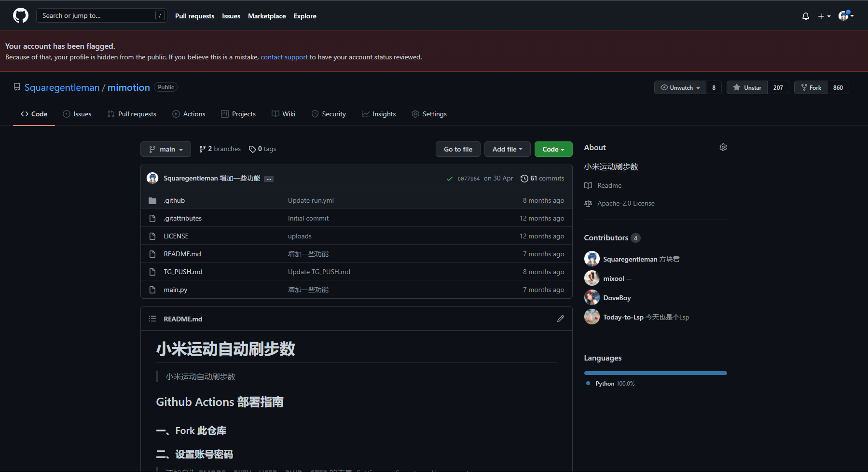Edit README with the pencil icon

[x=561, y=319]
